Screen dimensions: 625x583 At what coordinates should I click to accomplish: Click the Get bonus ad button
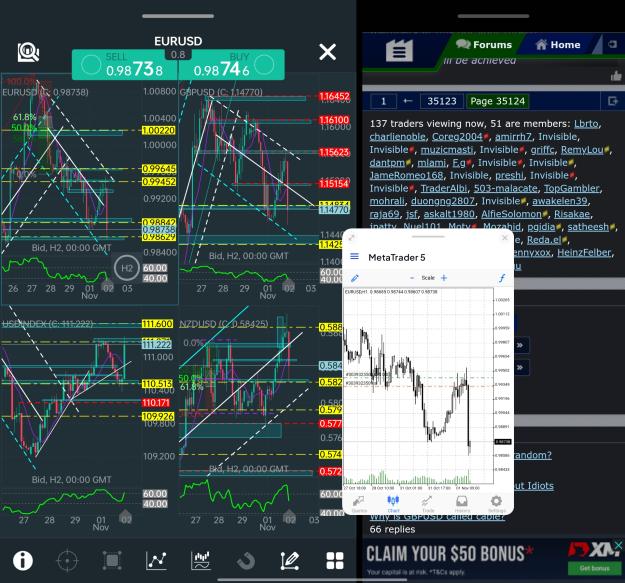pos(594,568)
